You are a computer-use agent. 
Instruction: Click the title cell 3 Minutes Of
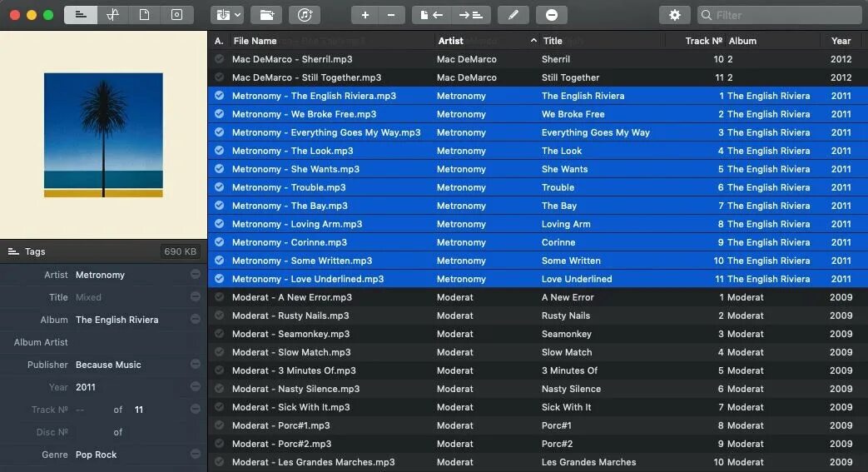click(569, 370)
